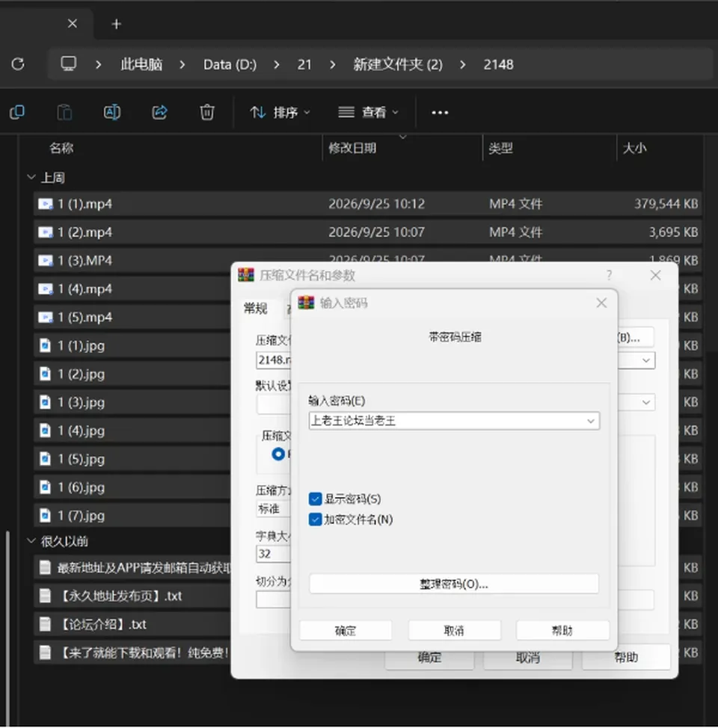Click the Delete trash icon in toolbar

207,112
